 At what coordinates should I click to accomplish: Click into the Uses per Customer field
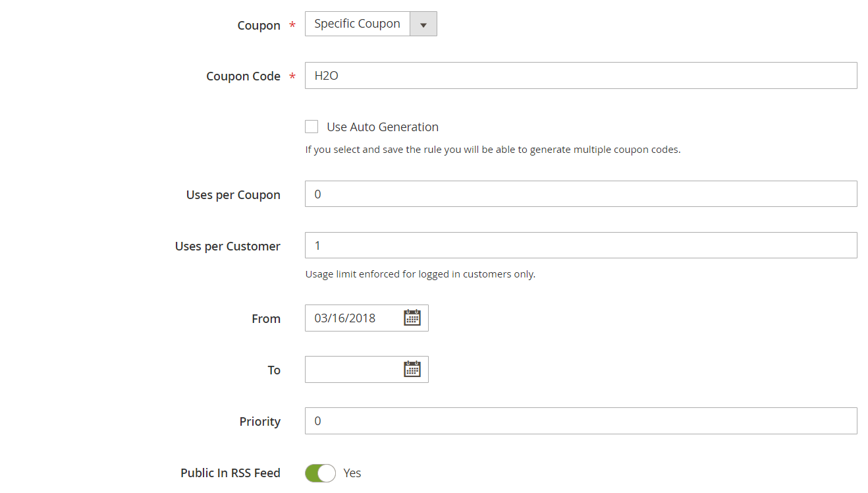(x=581, y=245)
